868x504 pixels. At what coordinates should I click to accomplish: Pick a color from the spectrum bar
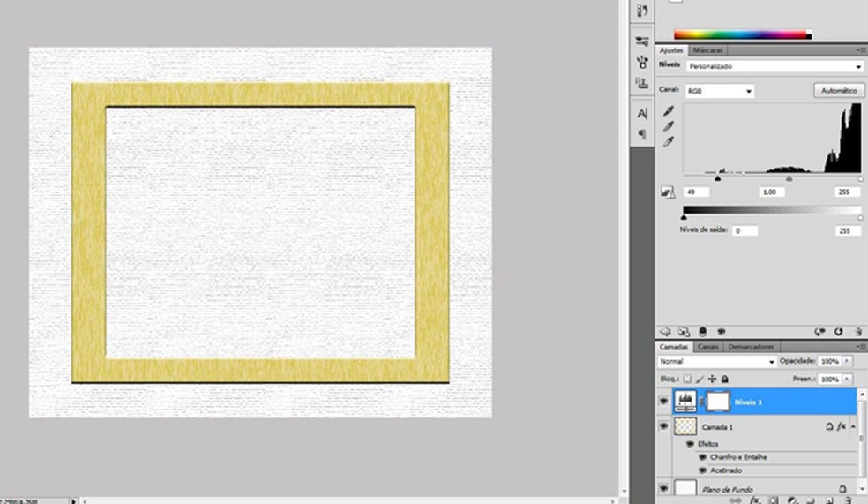(x=743, y=35)
